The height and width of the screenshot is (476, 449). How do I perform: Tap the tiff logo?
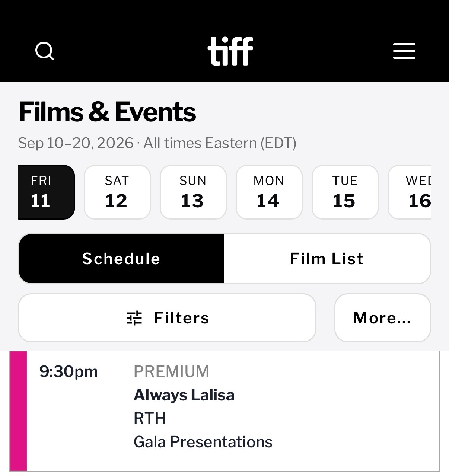pyautogui.click(x=230, y=51)
